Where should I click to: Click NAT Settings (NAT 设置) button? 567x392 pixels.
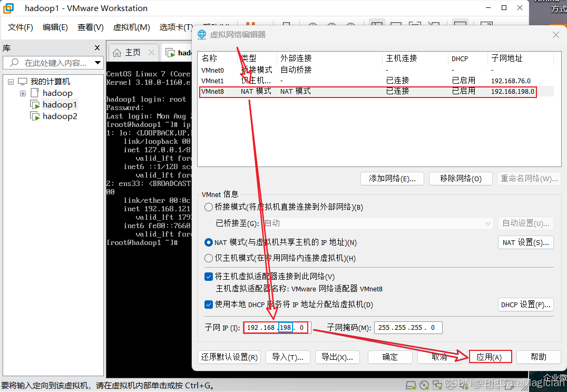click(x=526, y=242)
